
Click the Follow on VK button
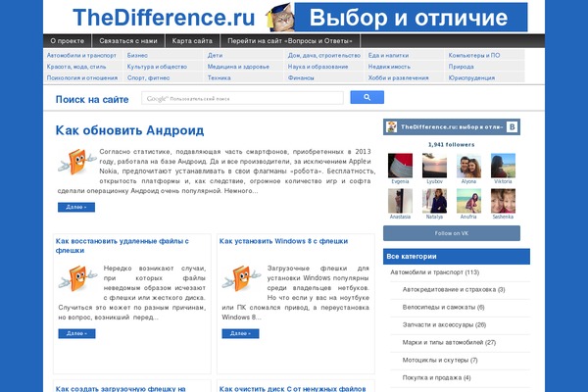coord(452,233)
